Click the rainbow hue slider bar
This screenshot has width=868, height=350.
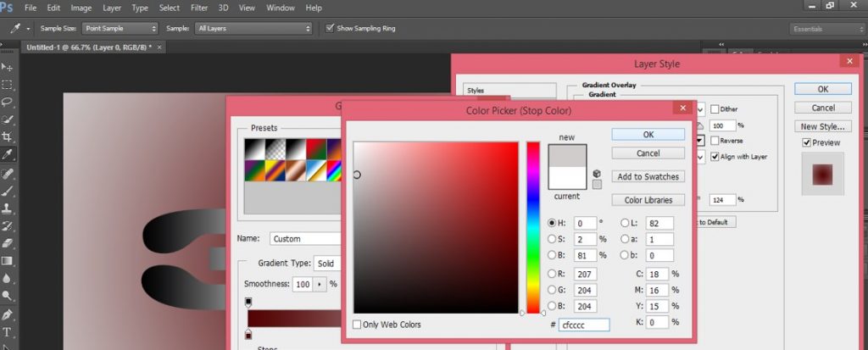tap(533, 228)
